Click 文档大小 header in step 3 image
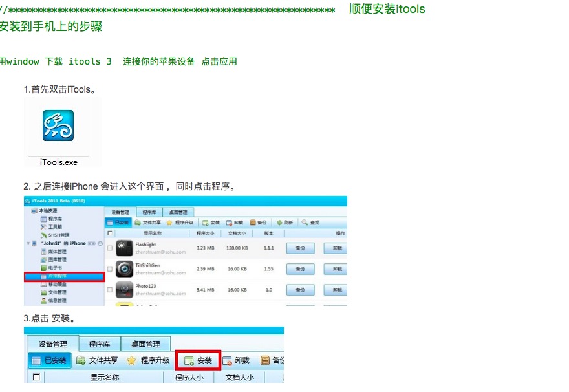 click(239, 377)
